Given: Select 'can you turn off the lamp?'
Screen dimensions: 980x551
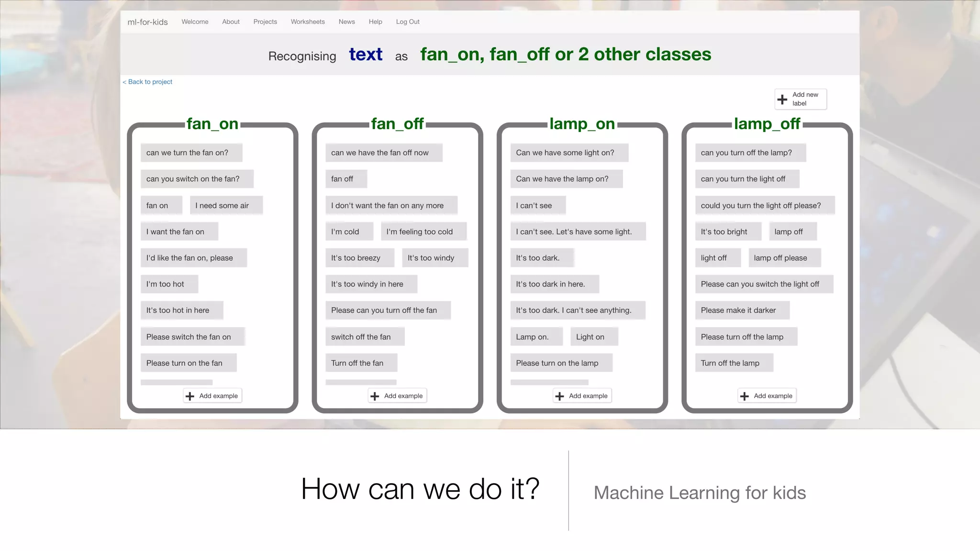Looking at the screenshot, I should (x=751, y=153).
